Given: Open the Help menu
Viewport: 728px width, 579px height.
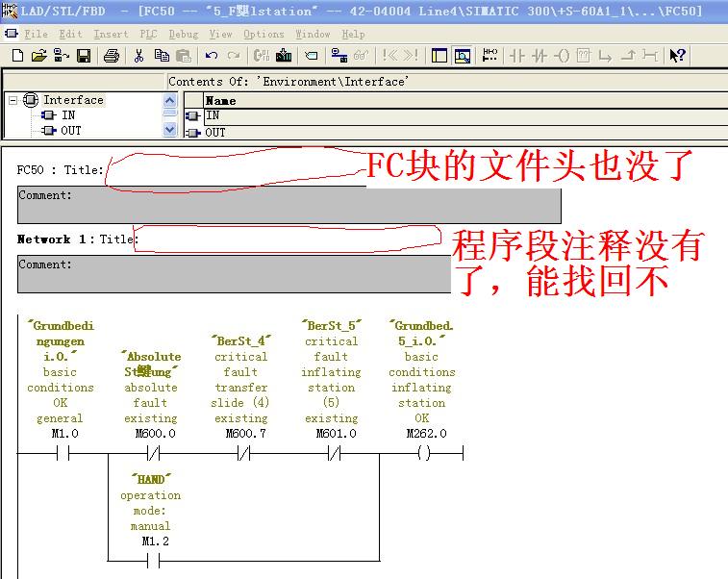Looking at the screenshot, I should (353, 35).
